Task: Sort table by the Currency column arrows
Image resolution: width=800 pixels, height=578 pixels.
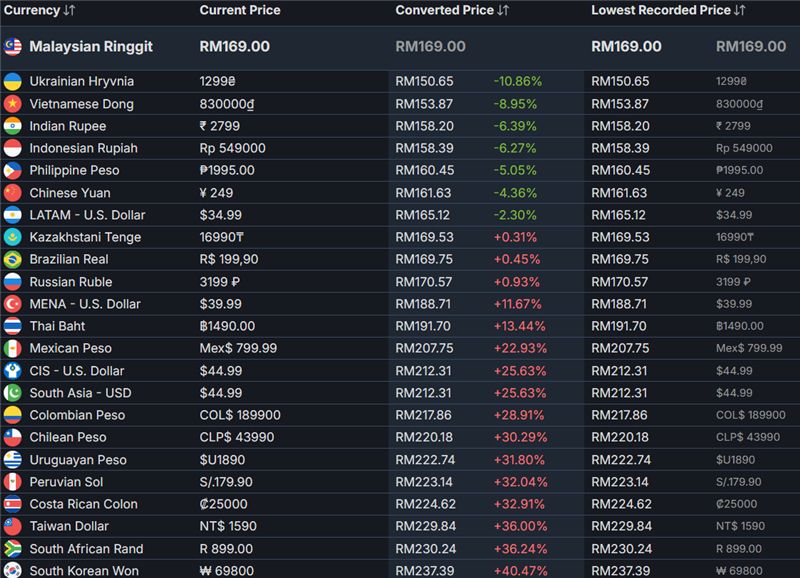Action: click(69, 10)
